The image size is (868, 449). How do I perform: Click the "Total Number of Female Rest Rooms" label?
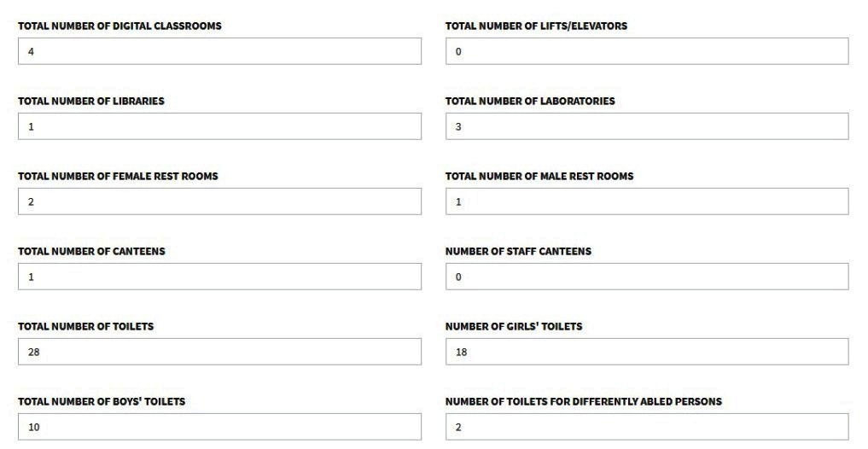pos(118,177)
